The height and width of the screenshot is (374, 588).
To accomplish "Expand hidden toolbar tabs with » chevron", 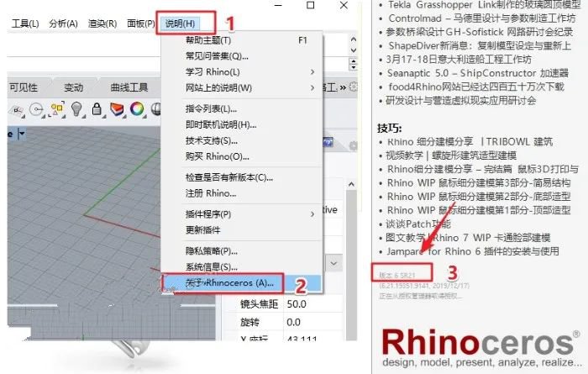I will click(343, 87).
